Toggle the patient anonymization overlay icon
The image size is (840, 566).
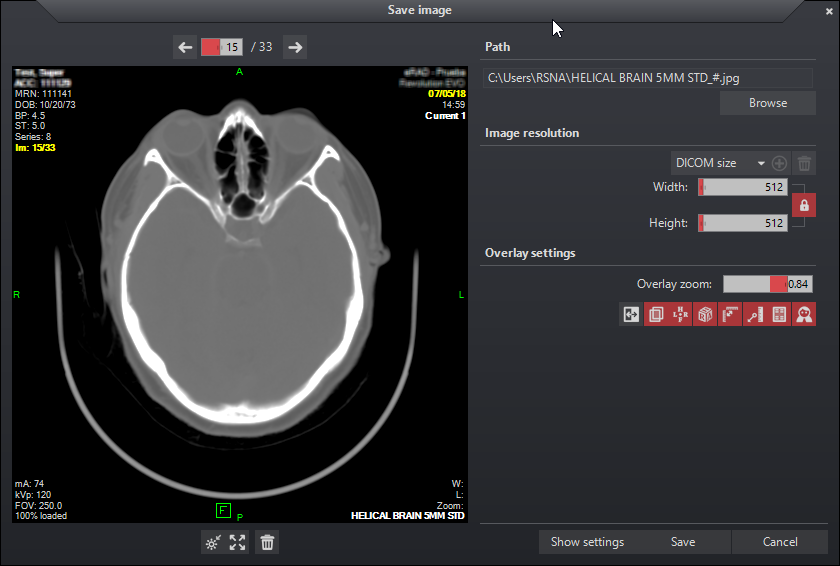(803, 314)
